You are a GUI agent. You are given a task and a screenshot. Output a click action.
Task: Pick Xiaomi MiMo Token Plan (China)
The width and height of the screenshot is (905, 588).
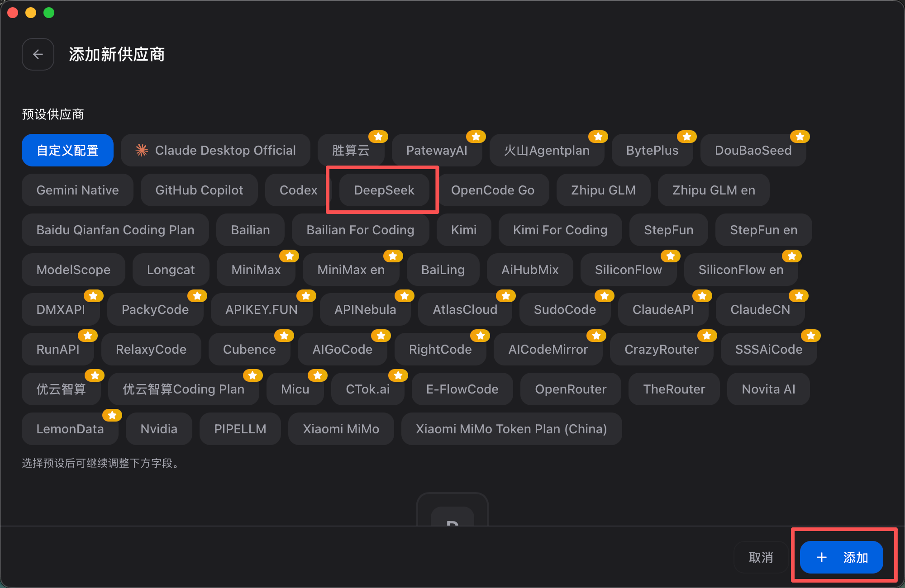coord(511,429)
